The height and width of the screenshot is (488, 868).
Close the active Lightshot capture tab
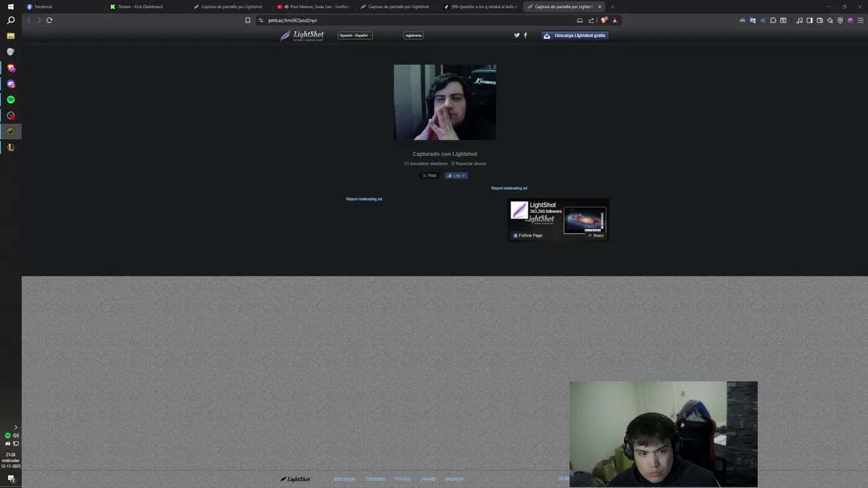click(x=599, y=7)
